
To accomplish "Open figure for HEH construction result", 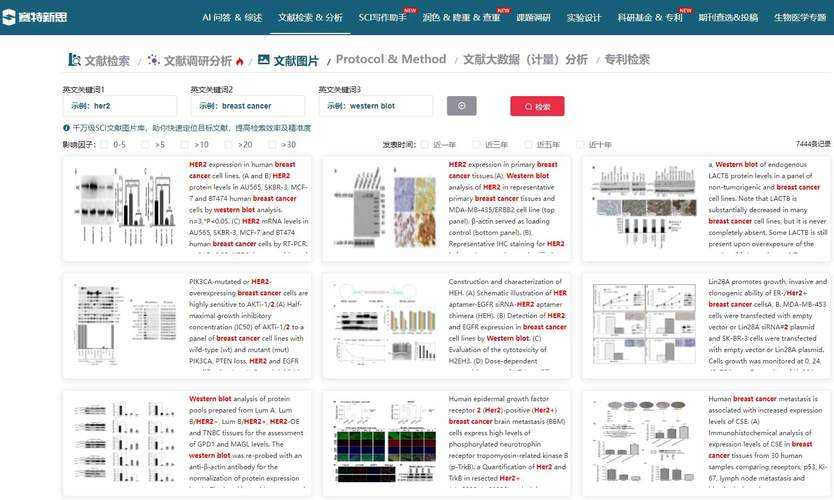I will (385, 322).
